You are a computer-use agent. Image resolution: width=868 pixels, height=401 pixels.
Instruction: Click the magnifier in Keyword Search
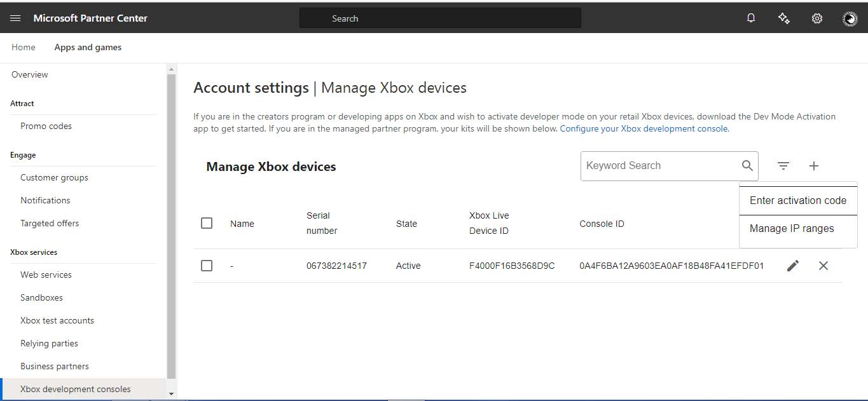(747, 166)
